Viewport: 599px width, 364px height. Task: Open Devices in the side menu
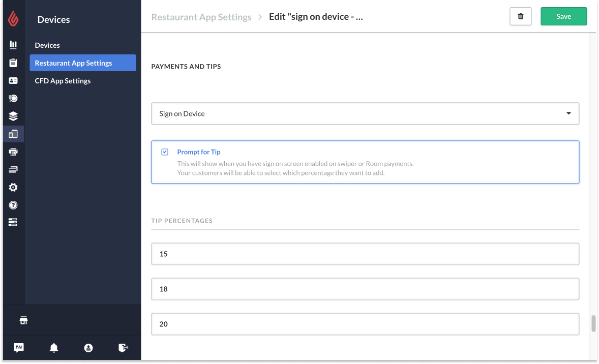click(x=47, y=45)
